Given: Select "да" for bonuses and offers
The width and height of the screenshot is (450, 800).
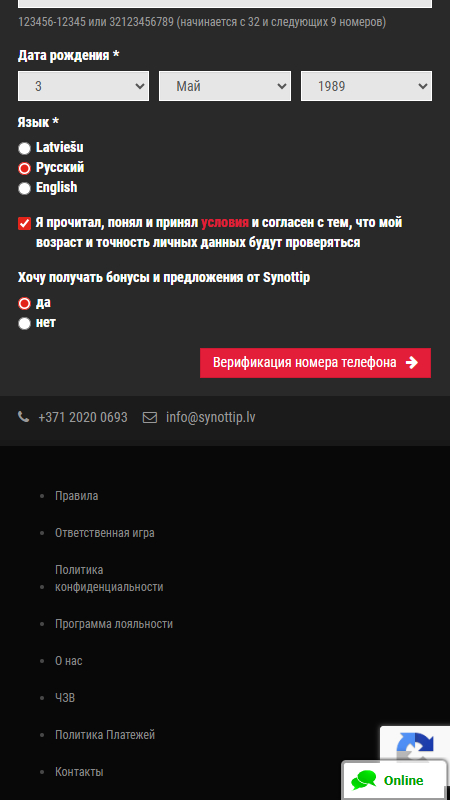Looking at the screenshot, I should pos(24,304).
